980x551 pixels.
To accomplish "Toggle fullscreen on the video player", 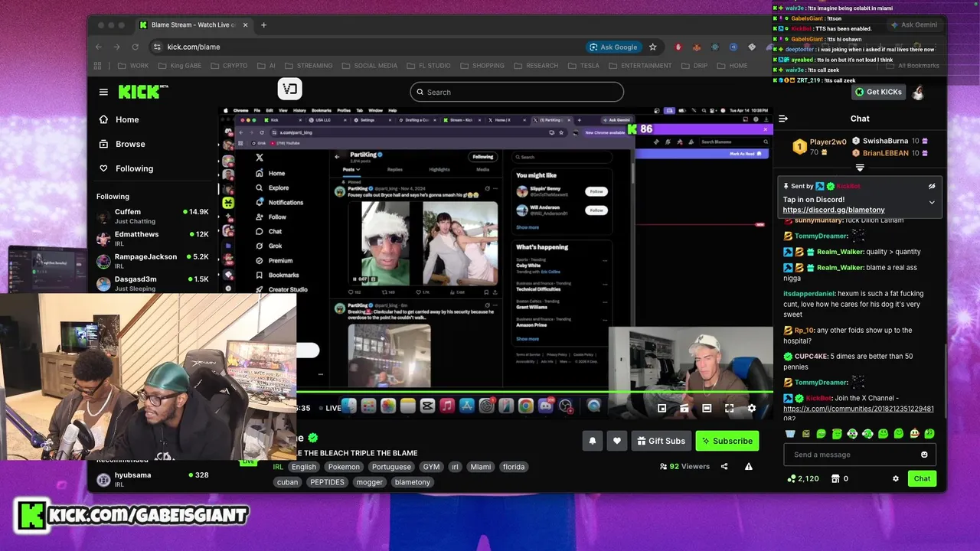I will pos(730,409).
